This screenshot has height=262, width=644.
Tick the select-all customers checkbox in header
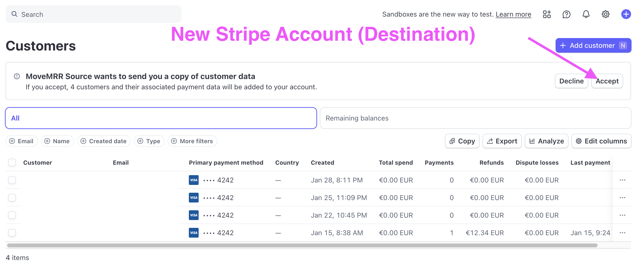(12, 162)
